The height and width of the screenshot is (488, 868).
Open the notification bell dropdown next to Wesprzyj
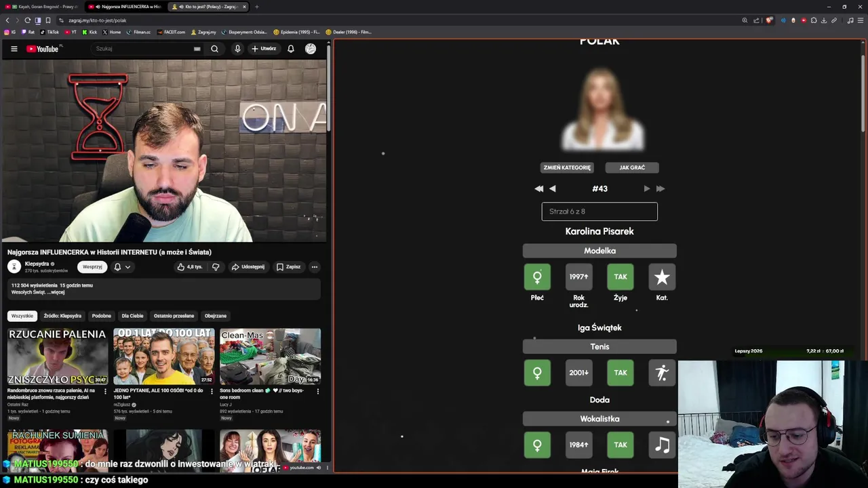(122, 267)
